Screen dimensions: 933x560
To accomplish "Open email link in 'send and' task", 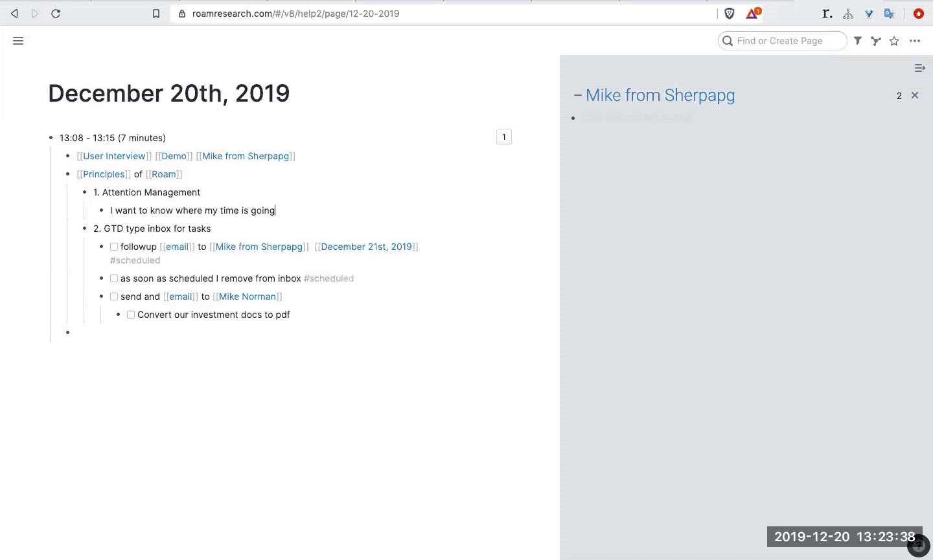I will point(181,297).
